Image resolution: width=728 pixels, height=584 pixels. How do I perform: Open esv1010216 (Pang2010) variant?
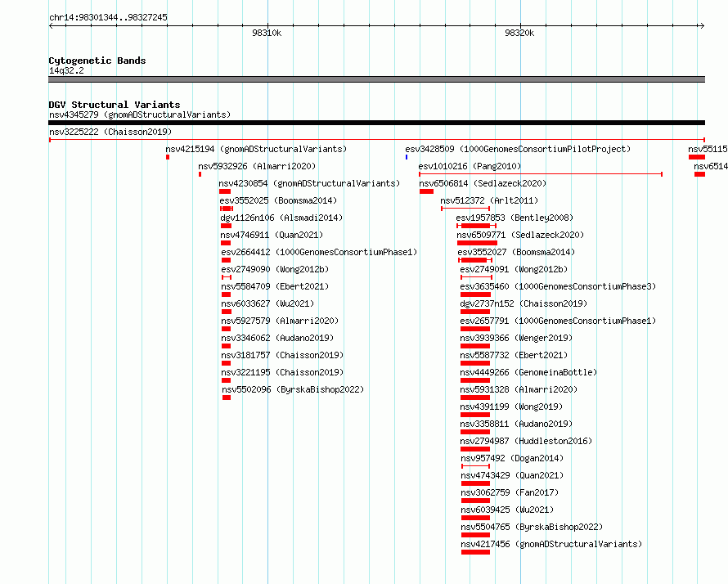470,166
